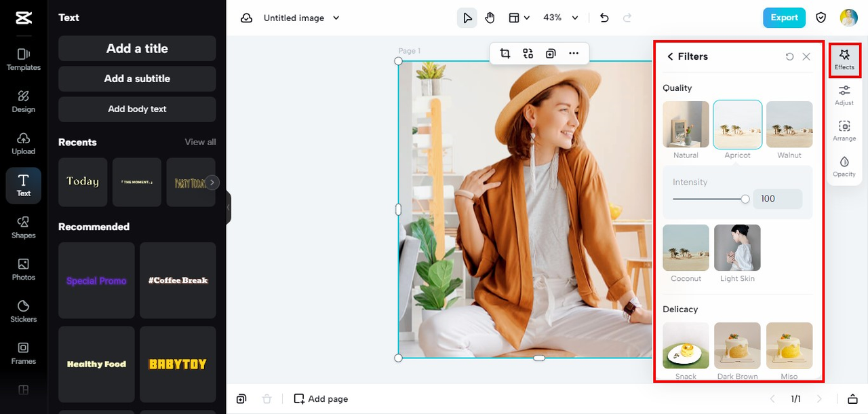Open the Arrange panel tab
Viewport: 868px width, 414px height.
tap(844, 130)
